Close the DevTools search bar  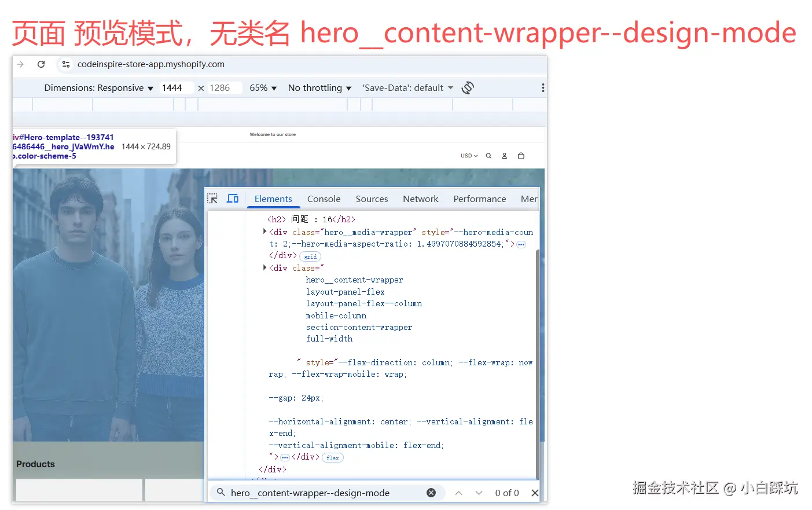coord(535,493)
